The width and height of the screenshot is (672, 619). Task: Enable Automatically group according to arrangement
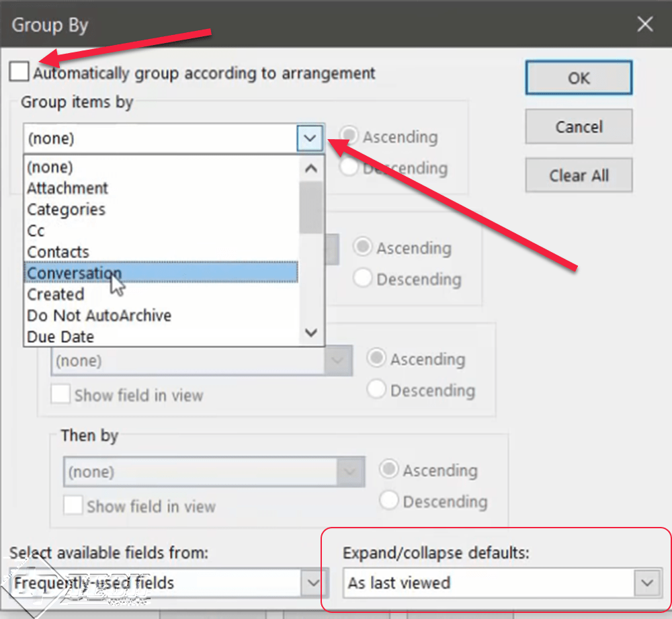click(x=19, y=71)
